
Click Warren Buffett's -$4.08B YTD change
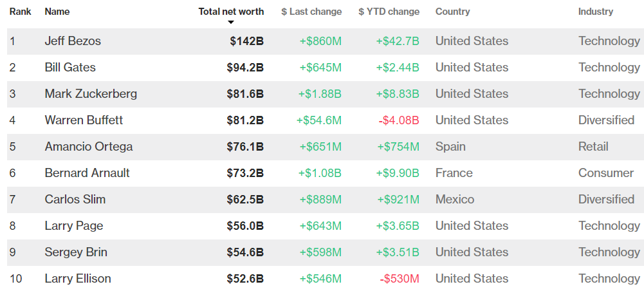399,120
